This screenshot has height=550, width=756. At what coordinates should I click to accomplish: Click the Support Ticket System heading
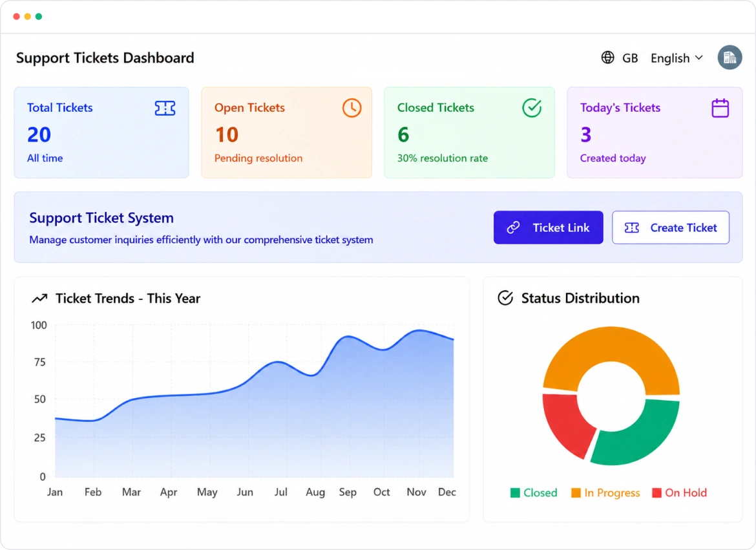pyautogui.click(x=101, y=218)
